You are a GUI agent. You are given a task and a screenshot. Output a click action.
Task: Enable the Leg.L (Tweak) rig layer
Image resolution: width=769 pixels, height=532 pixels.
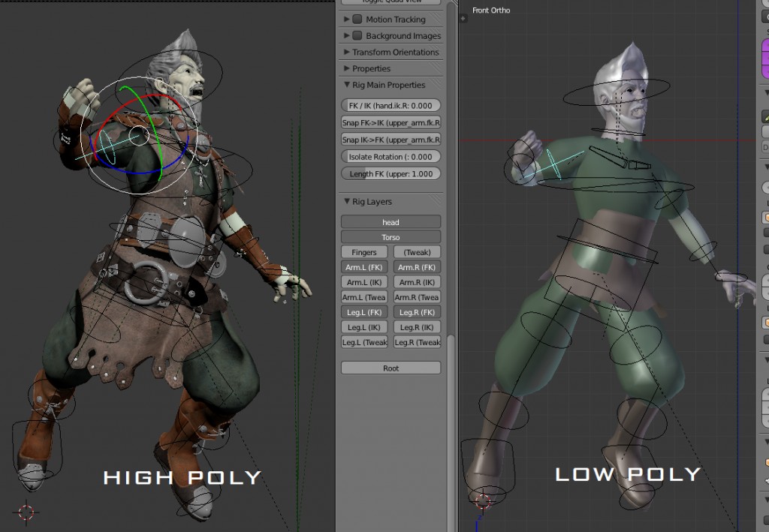(364, 342)
